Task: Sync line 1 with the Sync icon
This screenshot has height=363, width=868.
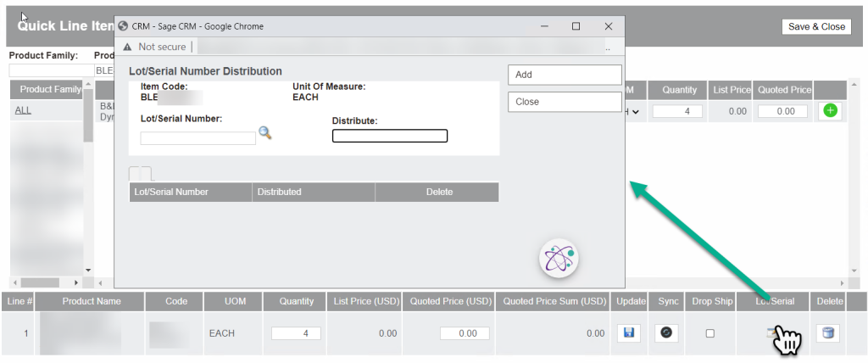Action: [x=666, y=332]
